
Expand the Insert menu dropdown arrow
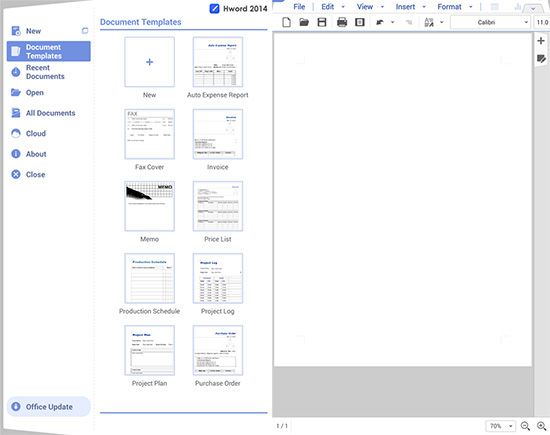click(424, 7)
